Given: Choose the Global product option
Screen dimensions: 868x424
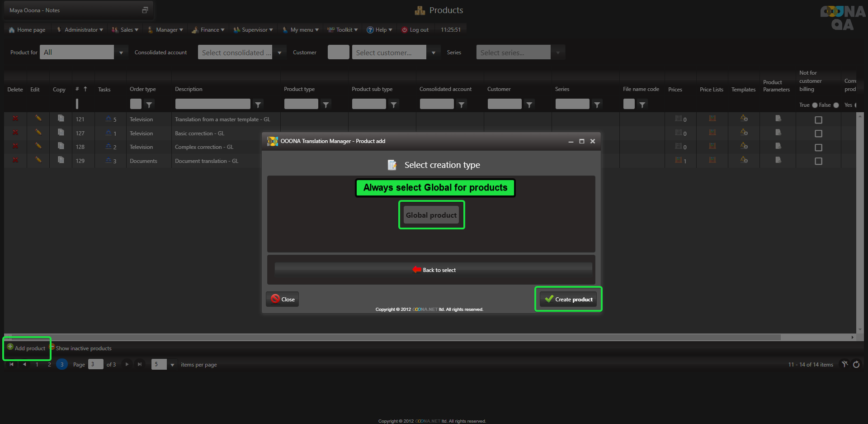Looking at the screenshot, I should [x=431, y=215].
